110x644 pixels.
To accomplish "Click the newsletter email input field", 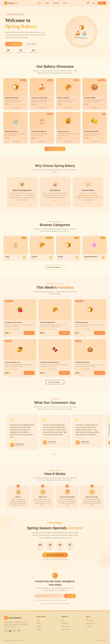I will pos(49,596).
